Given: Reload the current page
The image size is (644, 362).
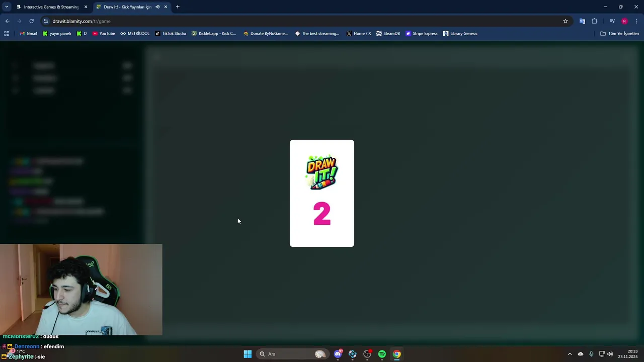Looking at the screenshot, I should click(31, 21).
